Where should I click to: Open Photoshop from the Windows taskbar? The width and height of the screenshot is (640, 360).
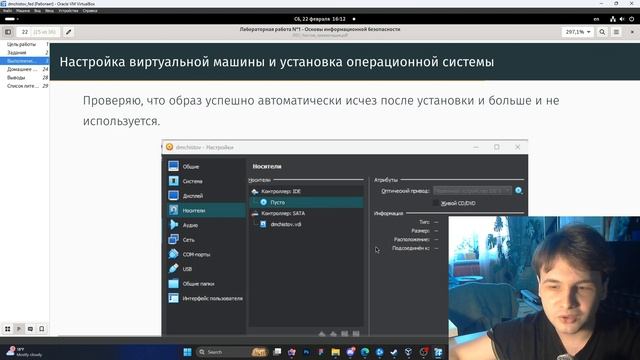coord(306,352)
